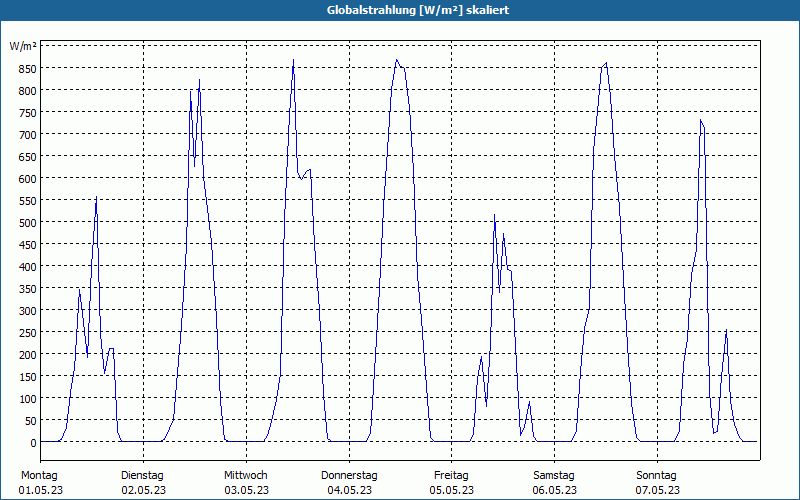
Task: Click the 600 y-axis tick label
Action: click(28, 179)
